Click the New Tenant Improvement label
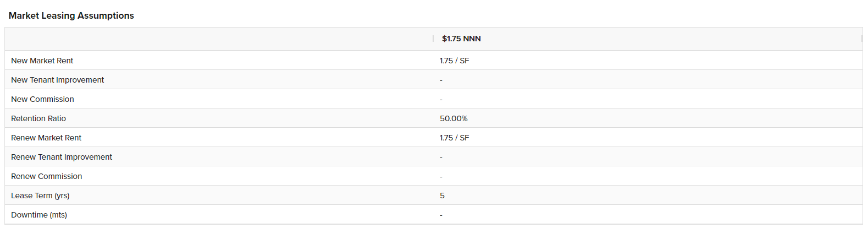This screenshot has height=228, width=868. click(x=58, y=80)
